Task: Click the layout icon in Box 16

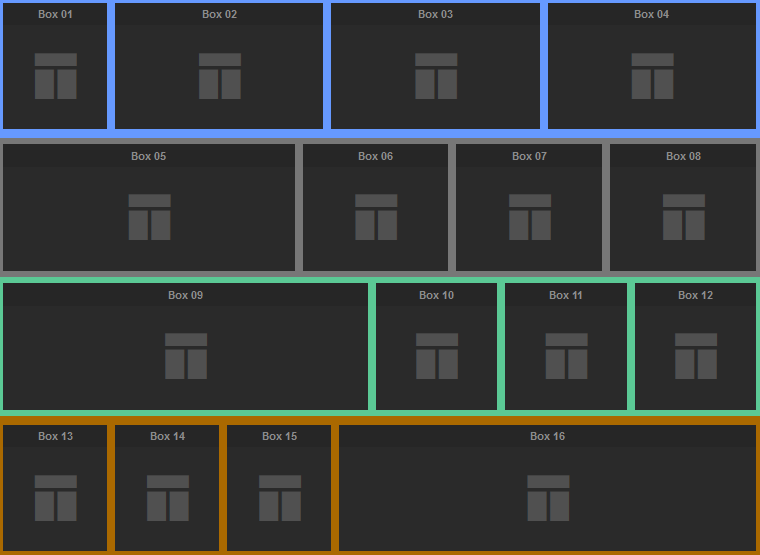Action: [x=548, y=498]
